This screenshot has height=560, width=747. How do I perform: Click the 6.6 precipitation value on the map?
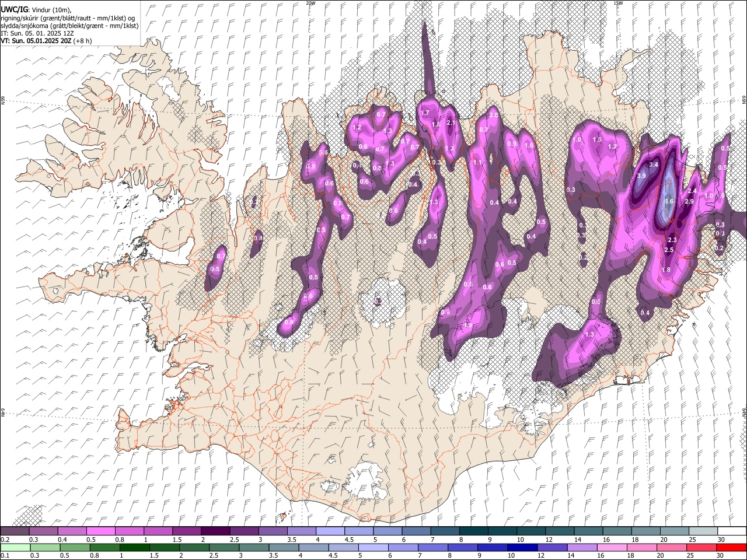pos(669,202)
